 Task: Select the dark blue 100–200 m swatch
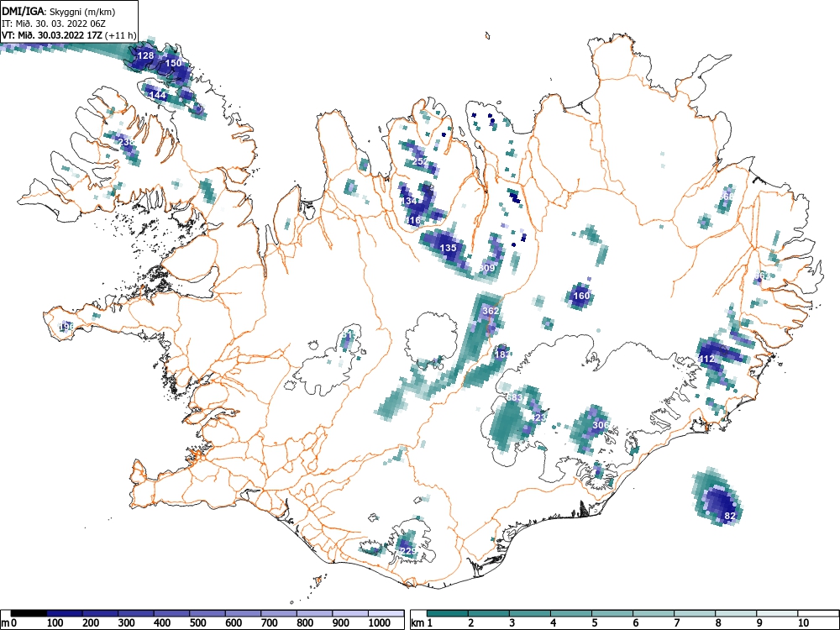65,613
